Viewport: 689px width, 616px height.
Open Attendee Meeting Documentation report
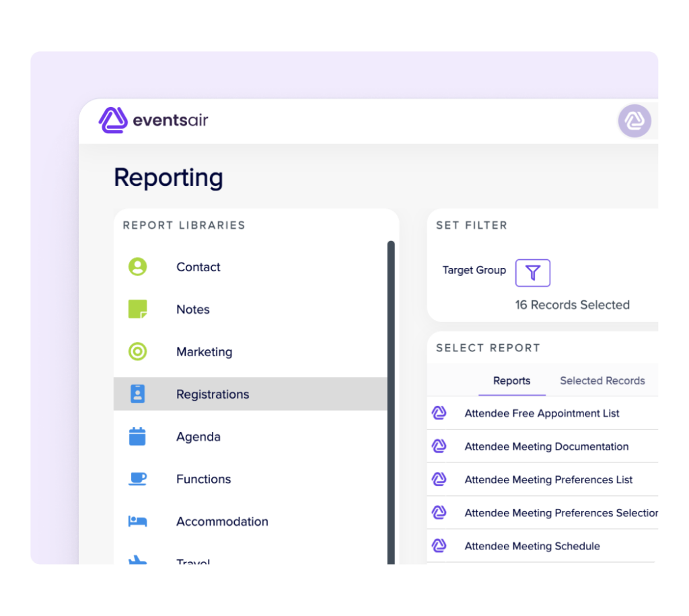tap(546, 446)
